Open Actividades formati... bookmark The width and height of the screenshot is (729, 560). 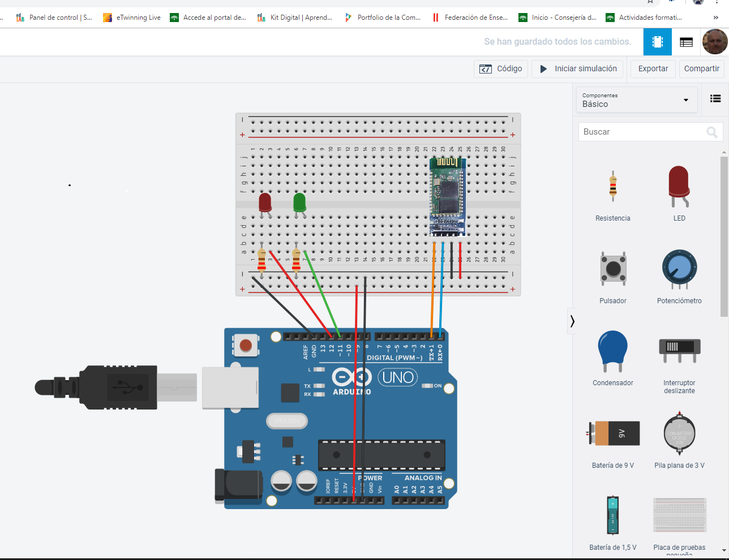coord(644,18)
